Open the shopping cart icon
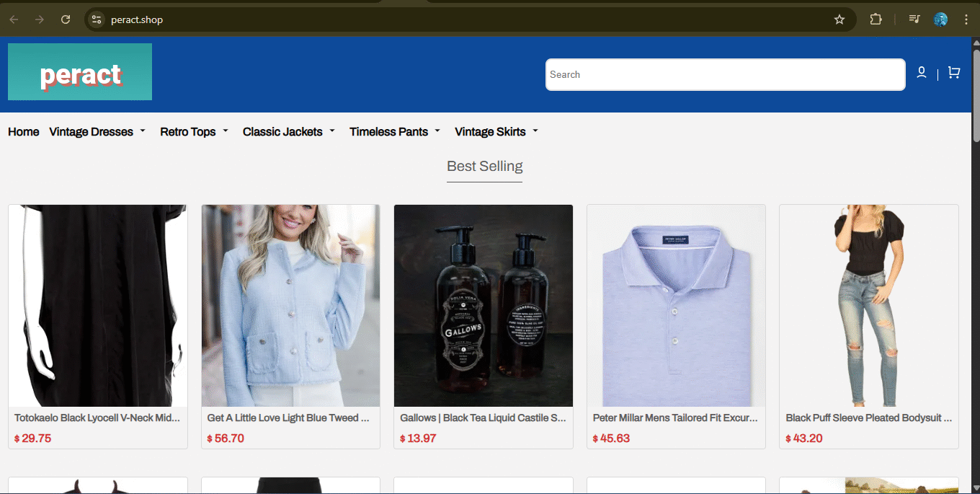The image size is (980, 494). [953, 72]
